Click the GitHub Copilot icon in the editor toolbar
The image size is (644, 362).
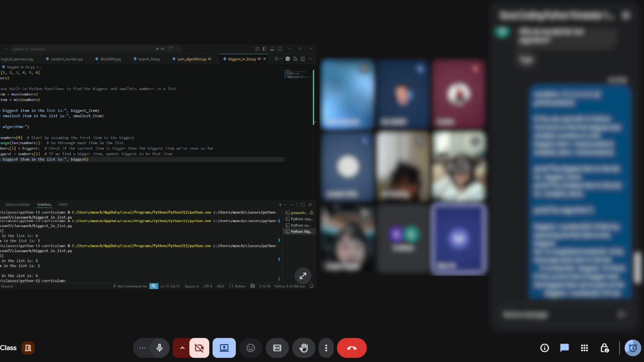[287, 59]
